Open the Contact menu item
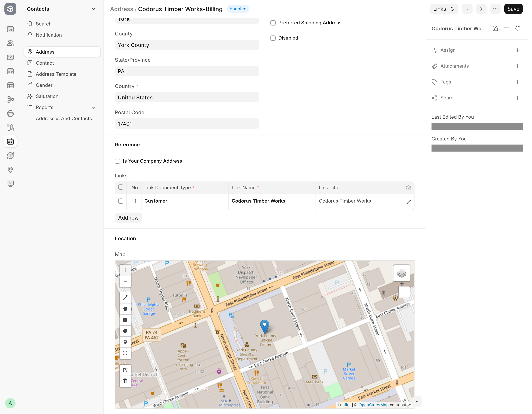The width and height of the screenshot is (532, 414). [x=62, y=63]
